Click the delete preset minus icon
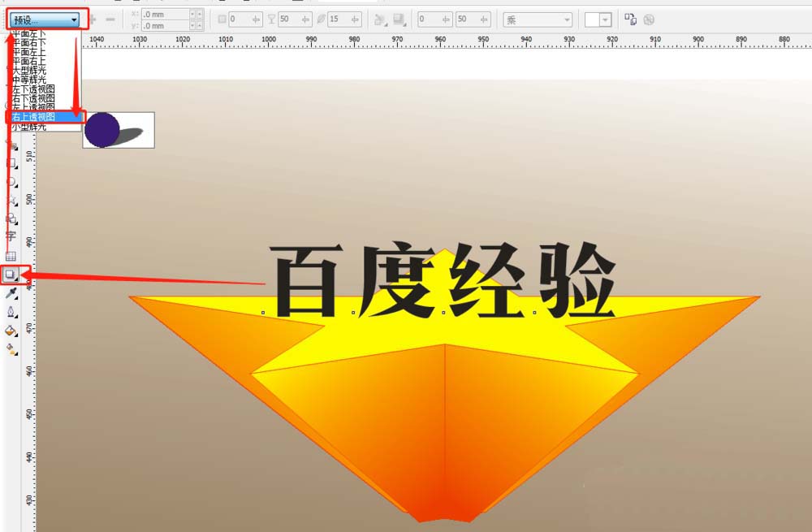The width and height of the screenshot is (812, 532). pos(110,19)
